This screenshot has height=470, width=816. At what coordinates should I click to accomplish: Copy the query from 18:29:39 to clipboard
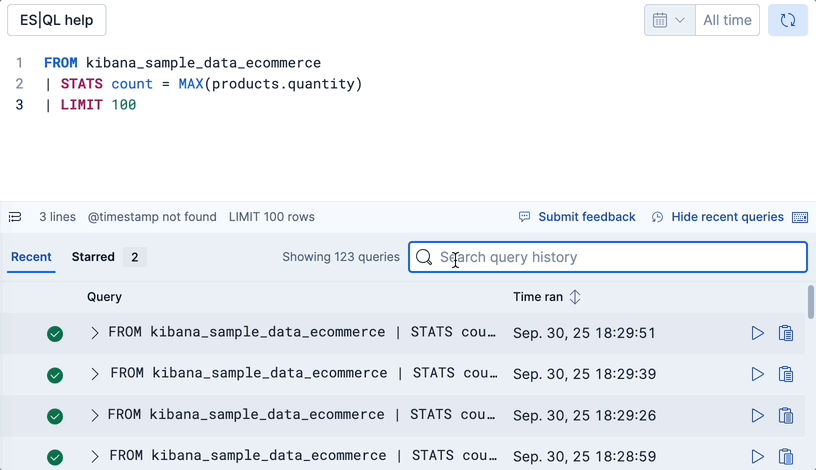[786, 374]
